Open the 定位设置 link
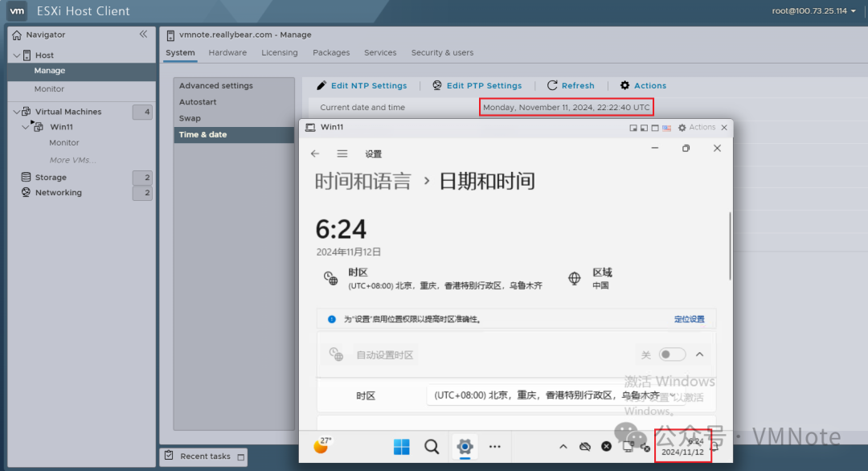This screenshot has height=471, width=868. (690, 319)
